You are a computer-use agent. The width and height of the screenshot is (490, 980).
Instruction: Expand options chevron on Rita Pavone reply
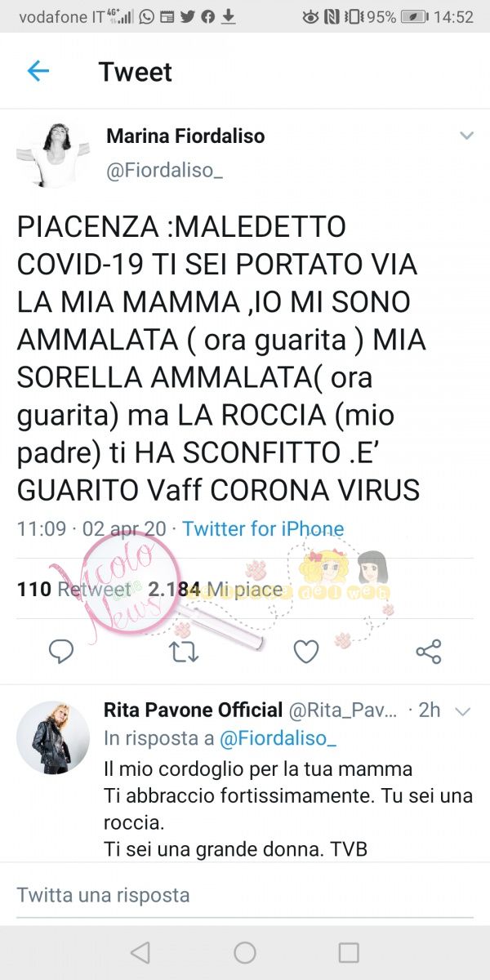pos(463,712)
